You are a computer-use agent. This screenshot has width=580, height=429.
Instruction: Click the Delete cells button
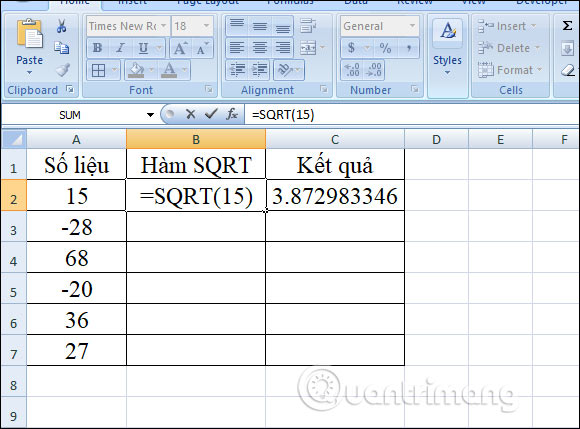click(509, 48)
